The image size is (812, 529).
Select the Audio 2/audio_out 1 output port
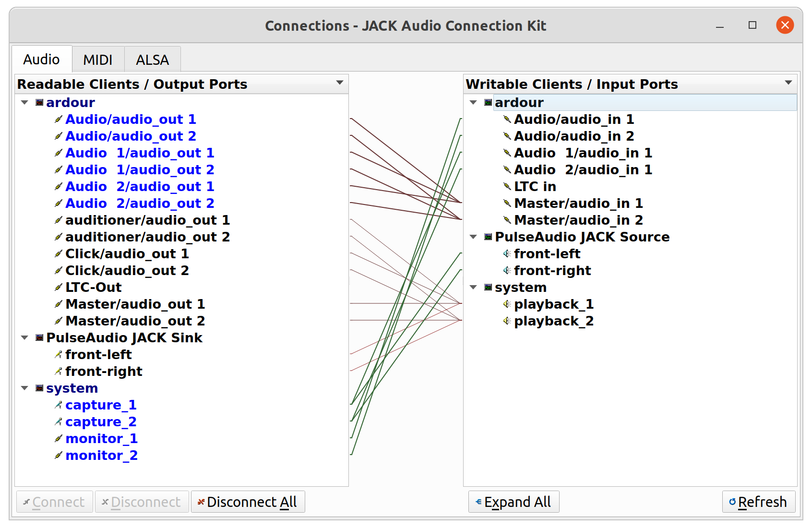pos(140,186)
